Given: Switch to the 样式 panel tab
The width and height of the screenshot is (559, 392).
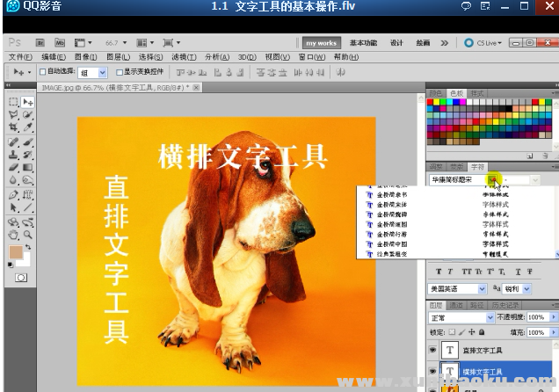Looking at the screenshot, I should pyautogui.click(x=477, y=92).
